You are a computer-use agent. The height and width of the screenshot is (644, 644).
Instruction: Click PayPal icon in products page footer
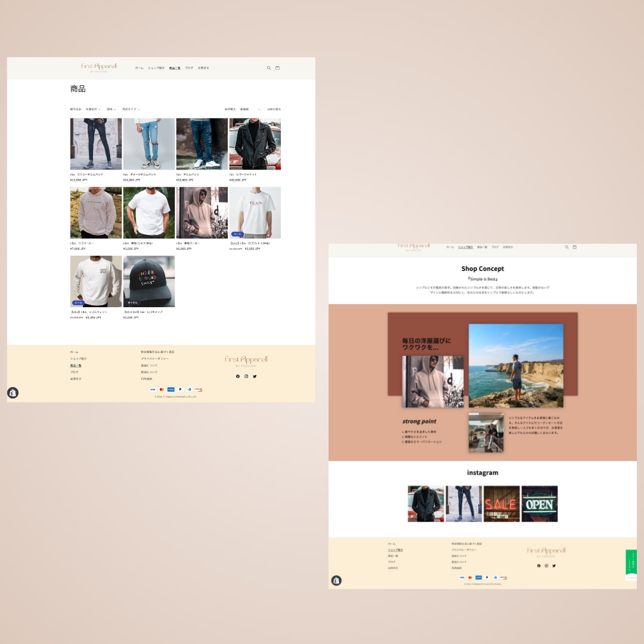(180, 389)
